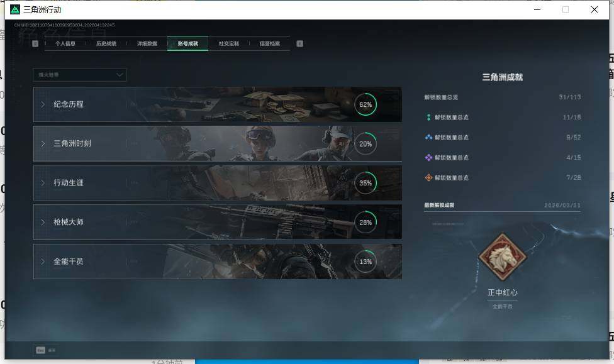The height and width of the screenshot is (364, 614).
Task: Open the 个人信息 tab
Action: [x=65, y=43]
